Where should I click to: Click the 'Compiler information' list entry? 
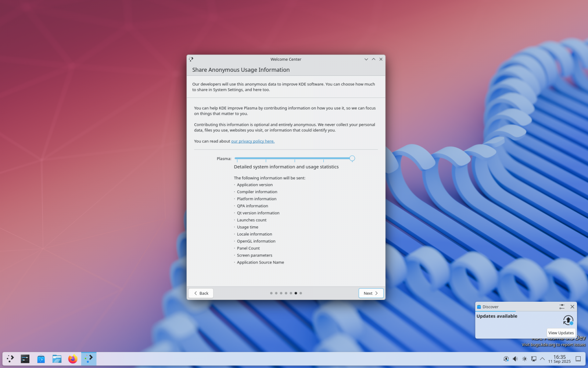[257, 192]
